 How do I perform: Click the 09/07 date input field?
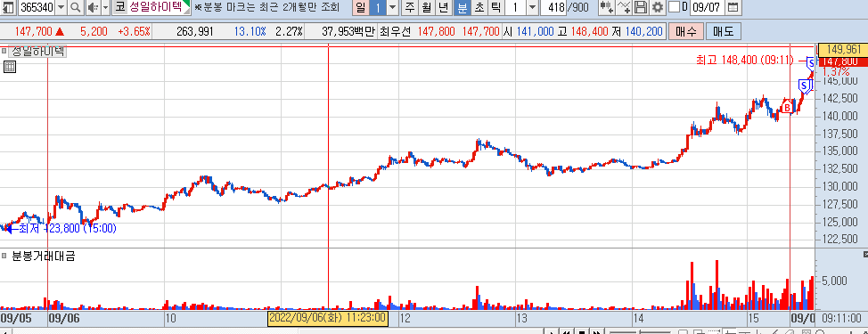pos(707,8)
